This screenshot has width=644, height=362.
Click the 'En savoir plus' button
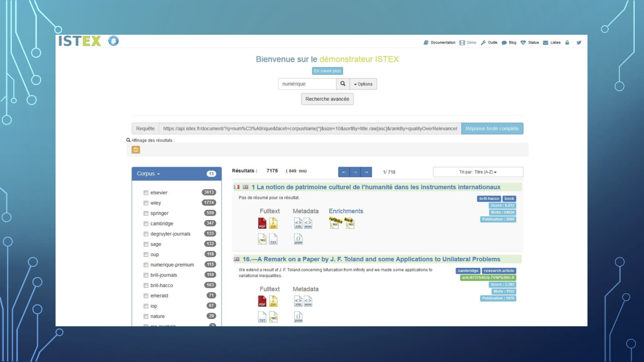point(327,71)
